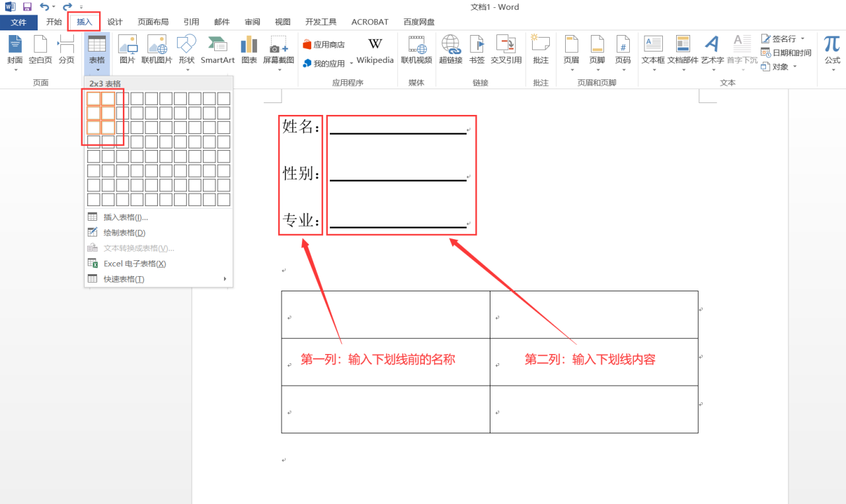Insert a page break (分页)
The height and width of the screenshot is (504, 846).
click(66, 51)
